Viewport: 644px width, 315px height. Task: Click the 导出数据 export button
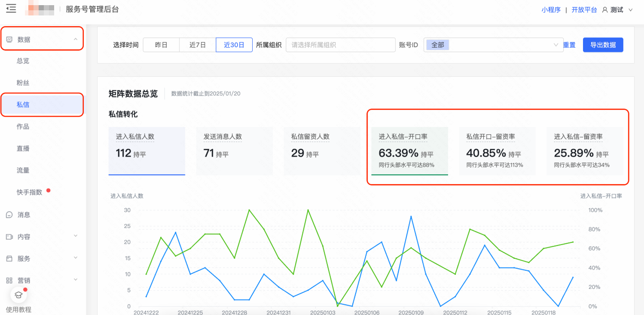tap(603, 45)
